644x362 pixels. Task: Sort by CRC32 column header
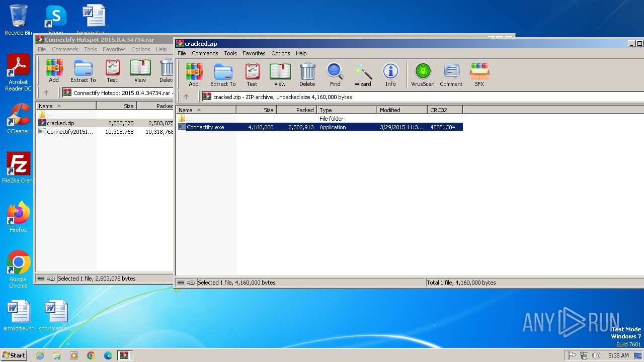[x=445, y=110]
